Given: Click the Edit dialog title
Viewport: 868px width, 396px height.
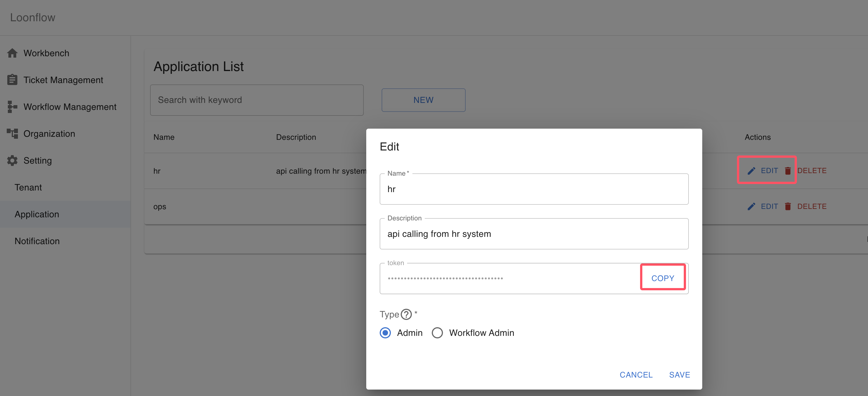Looking at the screenshot, I should pyautogui.click(x=389, y=147).
